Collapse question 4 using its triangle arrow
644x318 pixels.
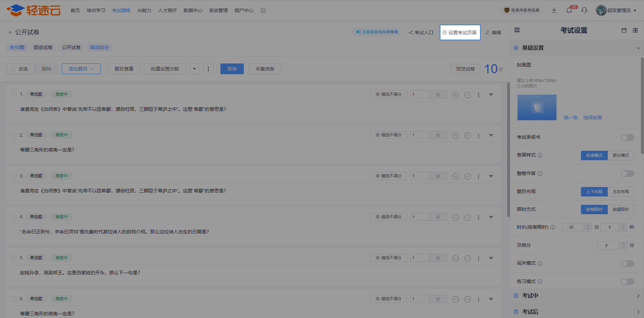(x=491, y=217)
